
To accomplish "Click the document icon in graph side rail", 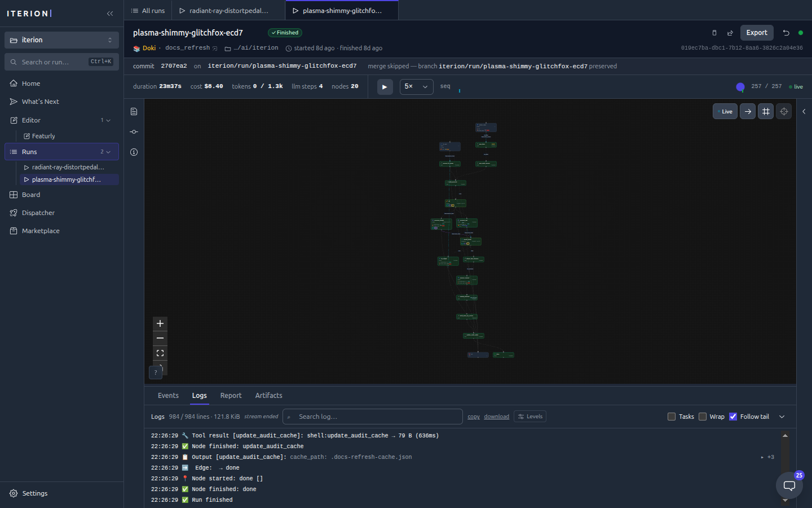I will coord(134,112).
